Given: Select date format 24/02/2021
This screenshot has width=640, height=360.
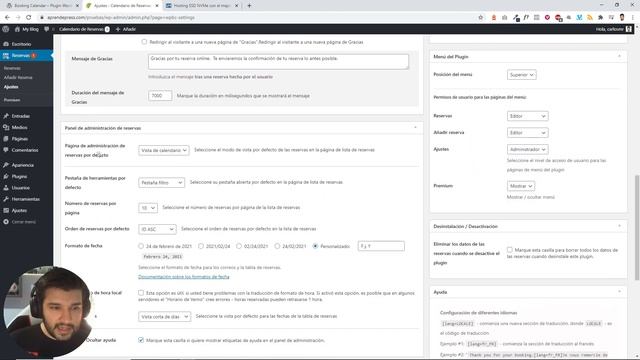Looking at the screenshot, I should [x=277, y=246].
